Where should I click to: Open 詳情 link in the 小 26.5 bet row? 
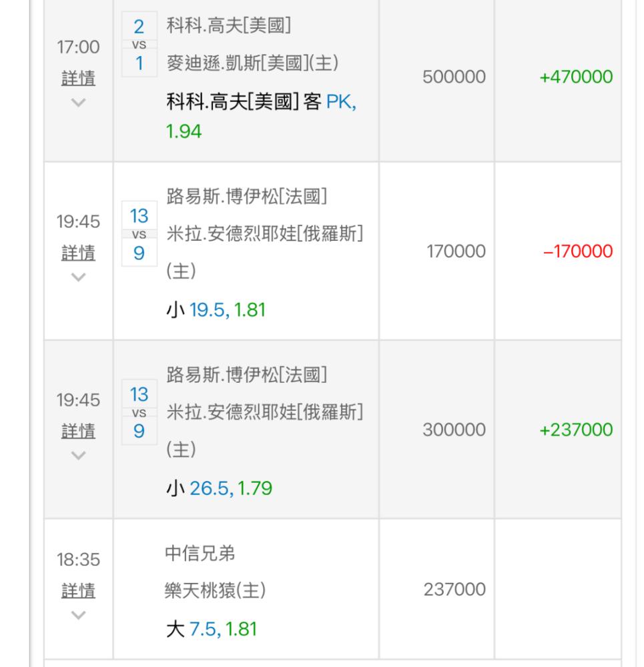78,432
